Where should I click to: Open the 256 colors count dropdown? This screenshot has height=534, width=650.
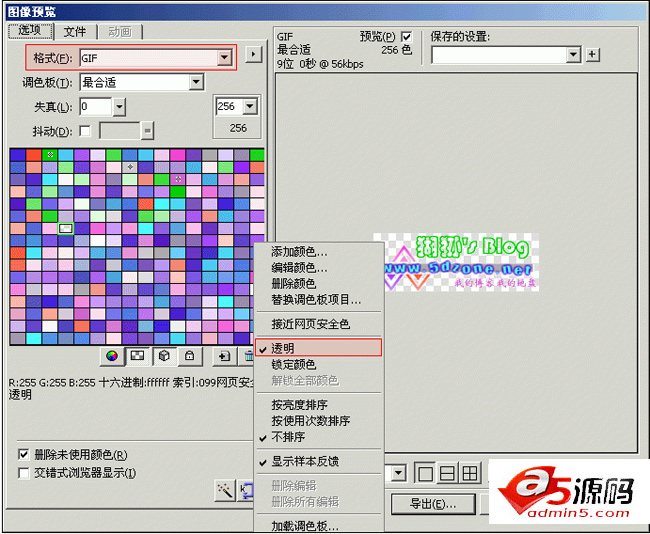coord(250,107)
